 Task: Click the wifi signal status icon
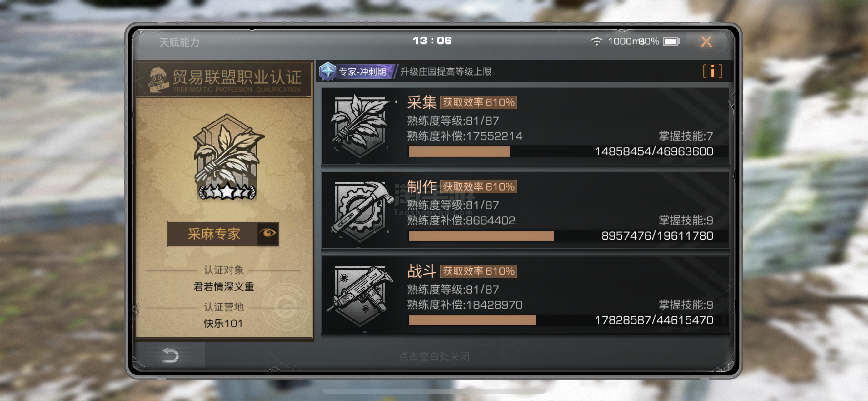pyautogui.click(x=596, y=42)
